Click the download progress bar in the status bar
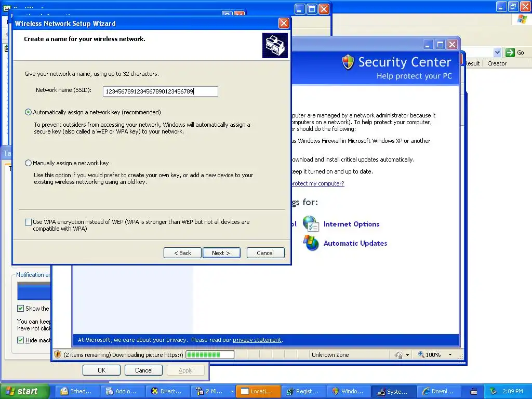 point(210,354)
